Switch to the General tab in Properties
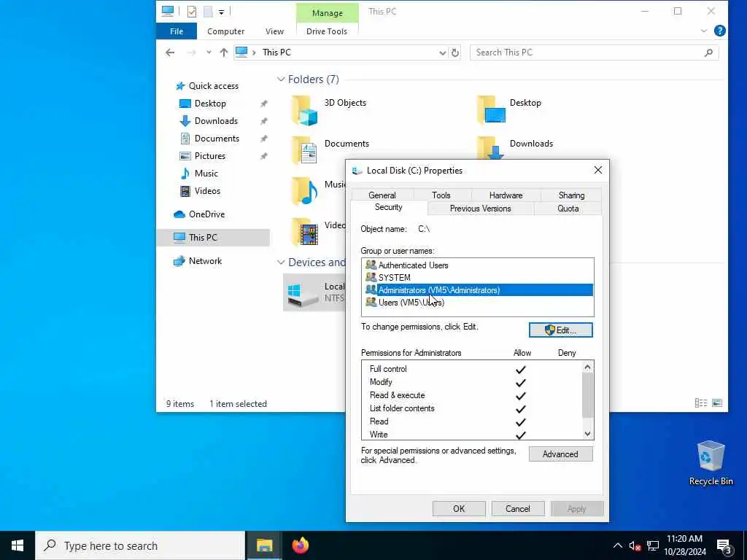The height and width of the screenshot is (560, 747). (382, 195)
